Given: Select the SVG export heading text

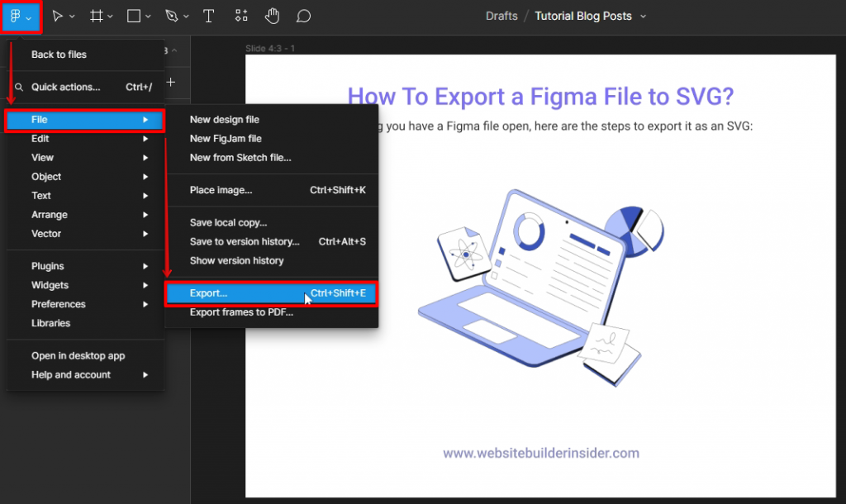Looking at the screenshot, I should coord(540,97).
